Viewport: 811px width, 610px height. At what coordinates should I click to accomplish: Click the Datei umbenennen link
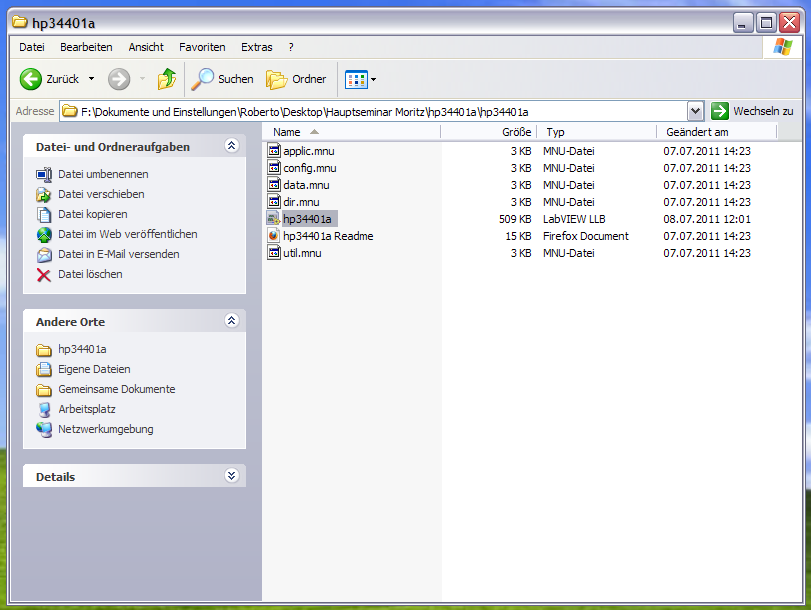(103, 174)
